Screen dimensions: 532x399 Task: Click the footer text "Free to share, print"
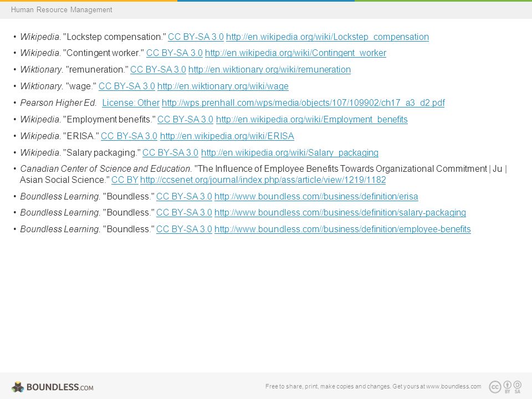tap(292, 386)
